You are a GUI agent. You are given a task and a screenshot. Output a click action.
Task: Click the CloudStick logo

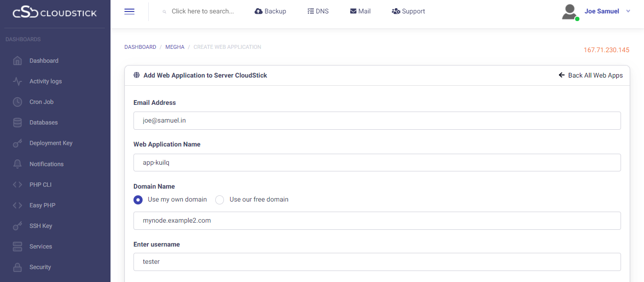coord(55,13)
